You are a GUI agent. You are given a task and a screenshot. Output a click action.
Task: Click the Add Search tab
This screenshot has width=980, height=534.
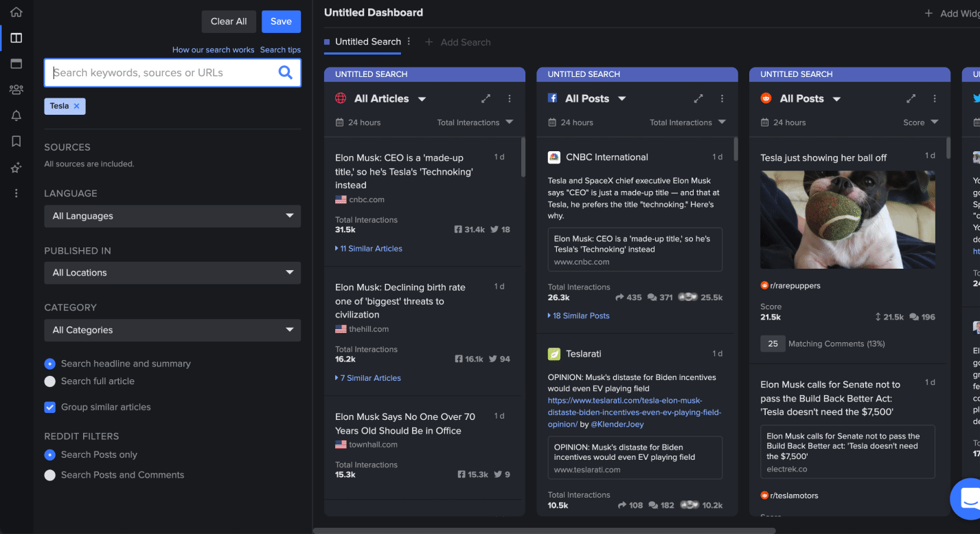point(458,43)
